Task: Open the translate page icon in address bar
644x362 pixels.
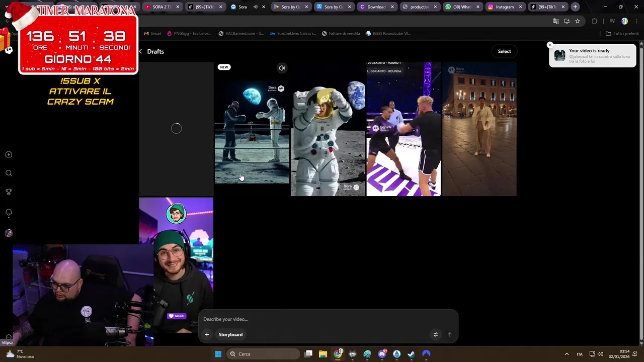Action: [556, 21]
